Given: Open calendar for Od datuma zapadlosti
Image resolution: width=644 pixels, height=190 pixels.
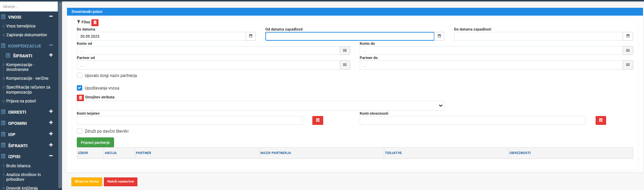Looking at the screenshot, I should [439, 36].
